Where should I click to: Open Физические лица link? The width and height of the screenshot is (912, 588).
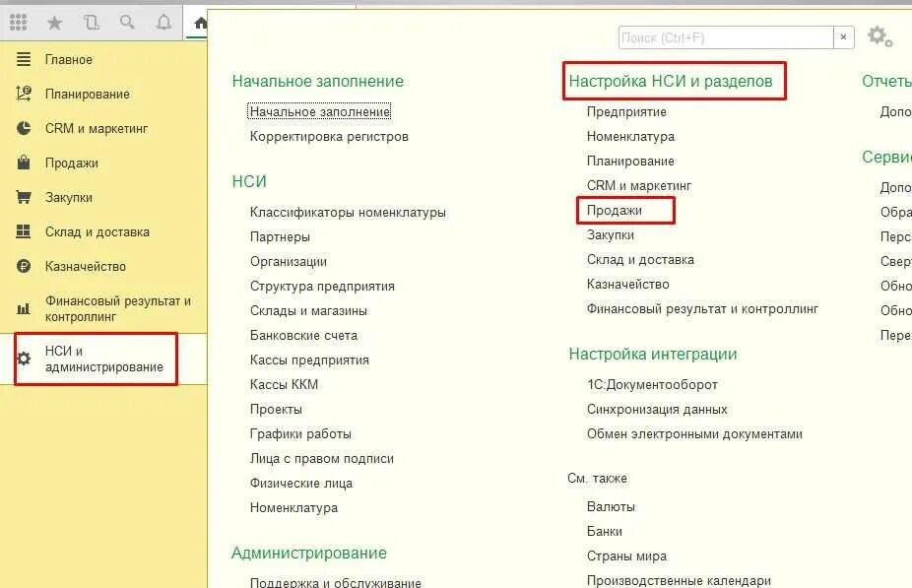tap(301, 484)
